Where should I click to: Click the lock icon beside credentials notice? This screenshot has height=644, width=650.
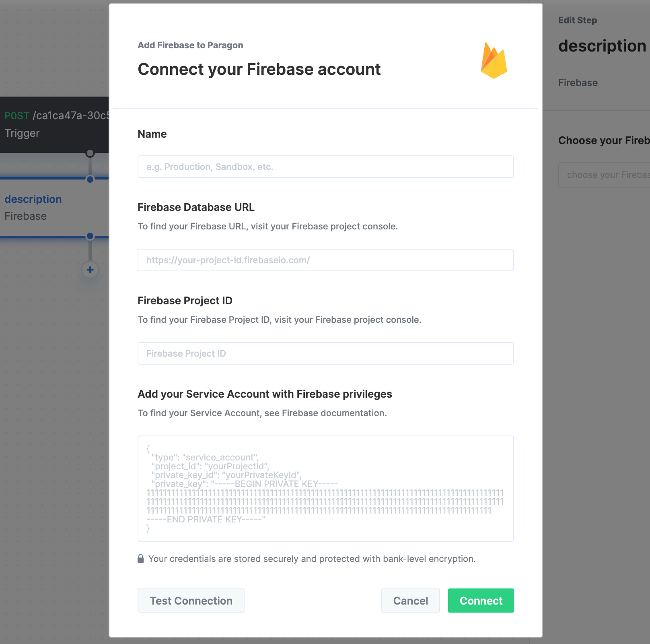click(141, 559)
